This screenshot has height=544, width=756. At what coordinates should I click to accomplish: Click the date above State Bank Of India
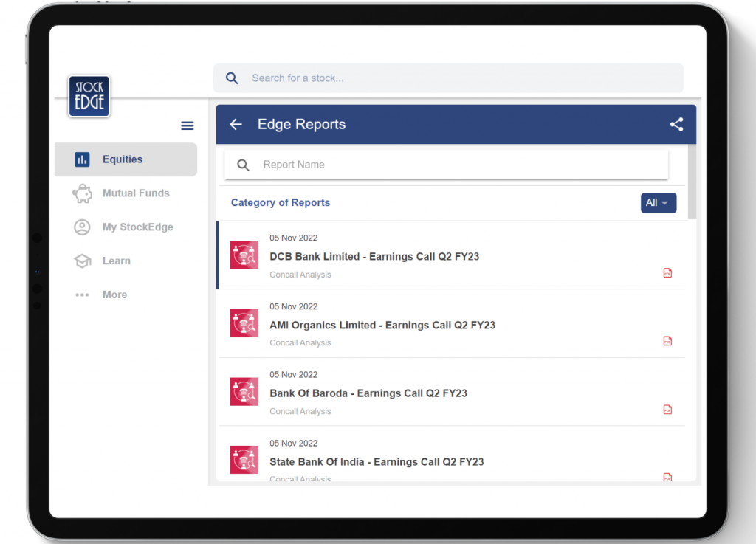(x=293, y=444)
